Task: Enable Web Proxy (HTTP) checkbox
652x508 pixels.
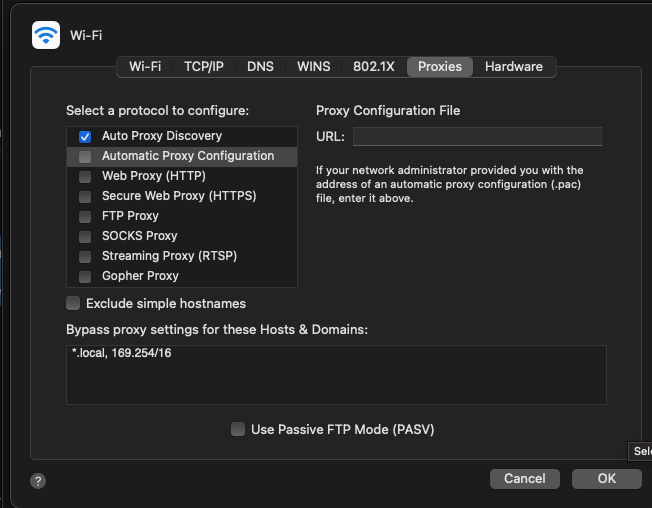Action: [85, 176]
